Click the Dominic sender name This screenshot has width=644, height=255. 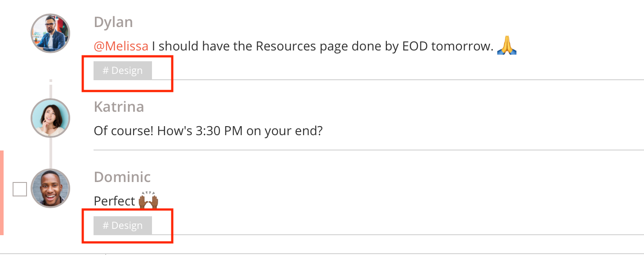(122, 177)
